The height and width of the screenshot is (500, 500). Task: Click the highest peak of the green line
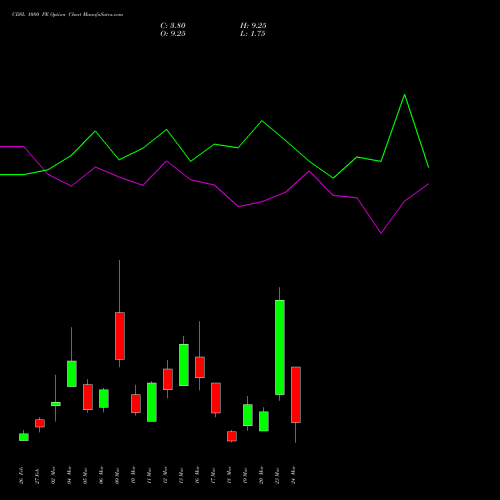[405, 95]
